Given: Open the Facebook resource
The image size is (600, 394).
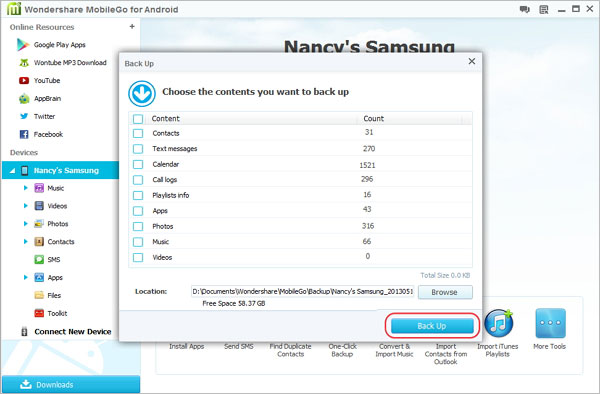Looking at the screenshot, I should (41, 134).
